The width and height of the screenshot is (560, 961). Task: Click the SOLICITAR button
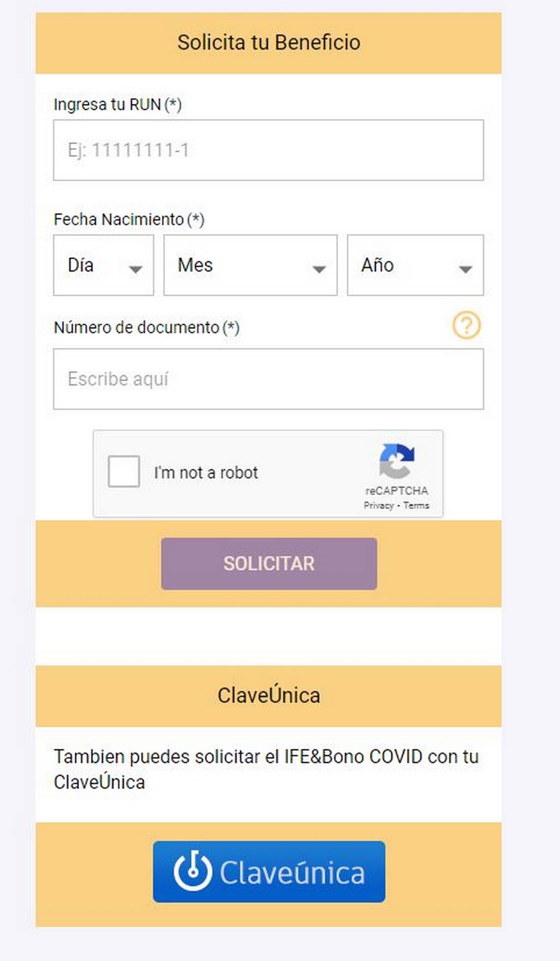click(x=269, y=564)
